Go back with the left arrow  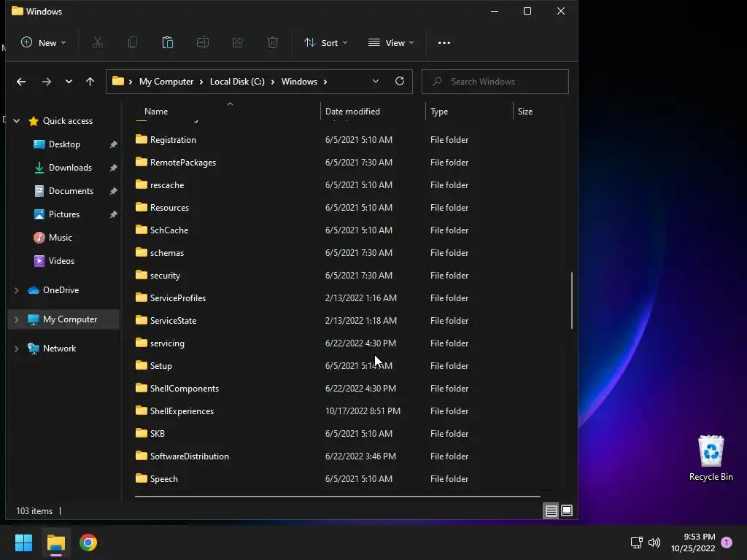pos(21,82)
